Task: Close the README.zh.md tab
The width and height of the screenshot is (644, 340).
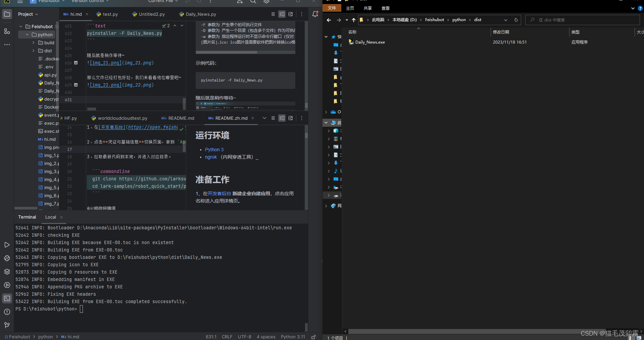Action: 253,118
